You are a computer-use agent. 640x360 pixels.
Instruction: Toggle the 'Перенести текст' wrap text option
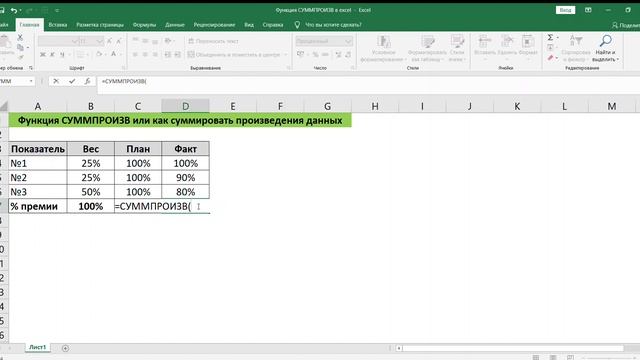point(213,41)
